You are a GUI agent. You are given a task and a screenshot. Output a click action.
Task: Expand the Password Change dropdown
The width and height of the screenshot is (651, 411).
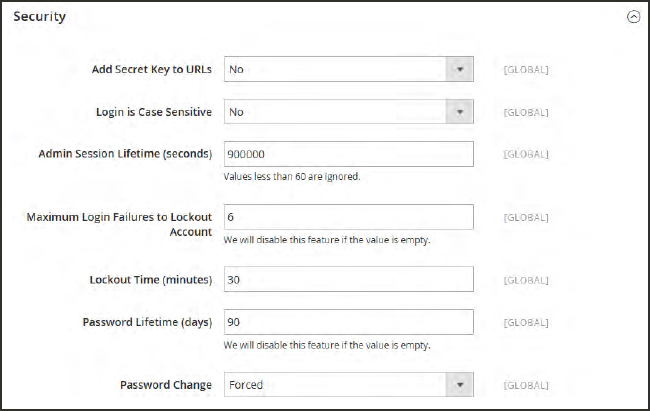(348, 385)
